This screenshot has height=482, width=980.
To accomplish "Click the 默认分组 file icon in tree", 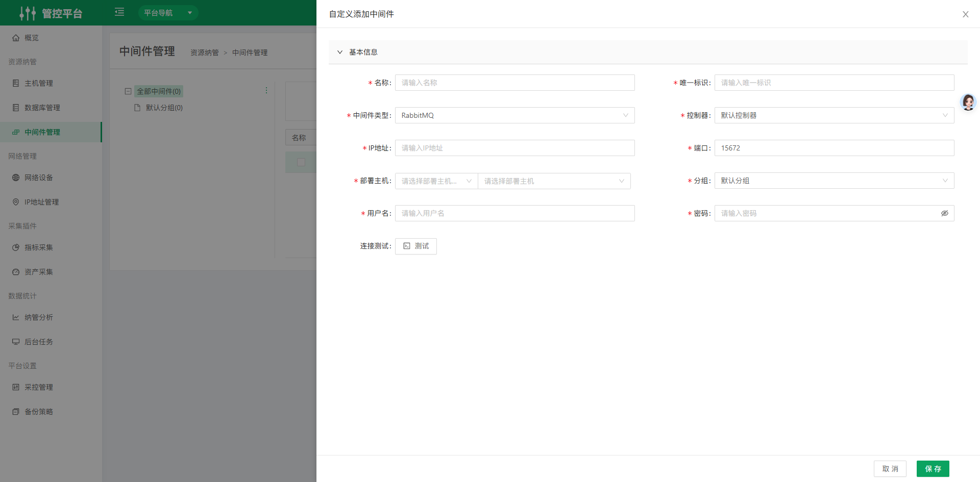I will [x=137, y=108].
